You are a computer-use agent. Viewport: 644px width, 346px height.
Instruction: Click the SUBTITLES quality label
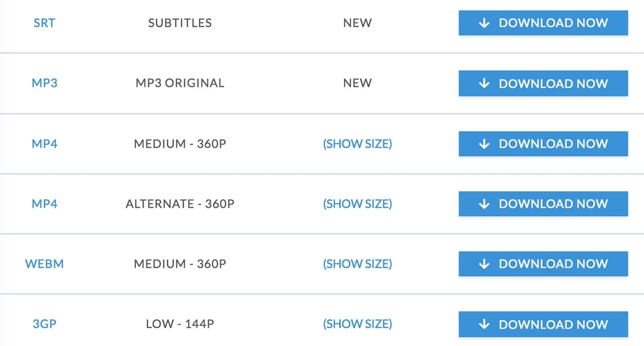180,23
